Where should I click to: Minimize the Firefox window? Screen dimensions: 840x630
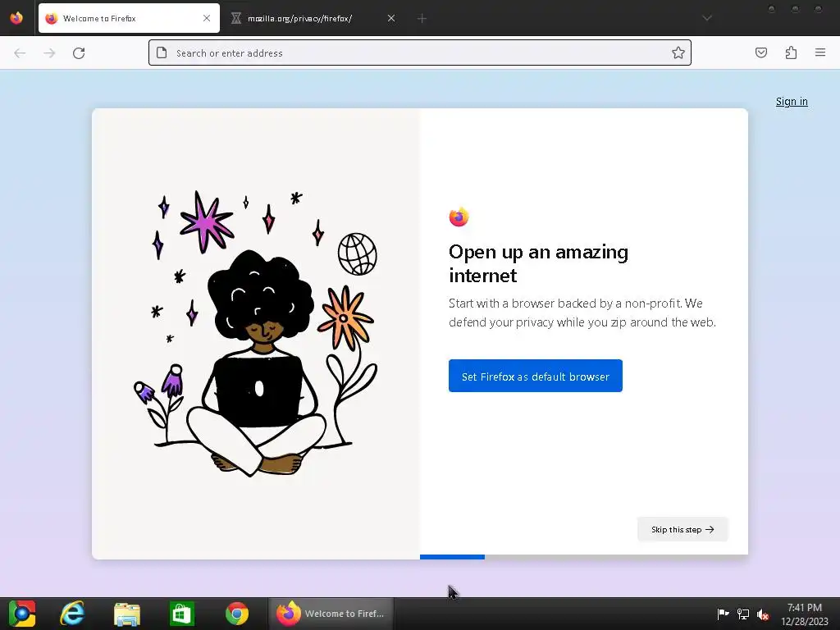(771, 9)
